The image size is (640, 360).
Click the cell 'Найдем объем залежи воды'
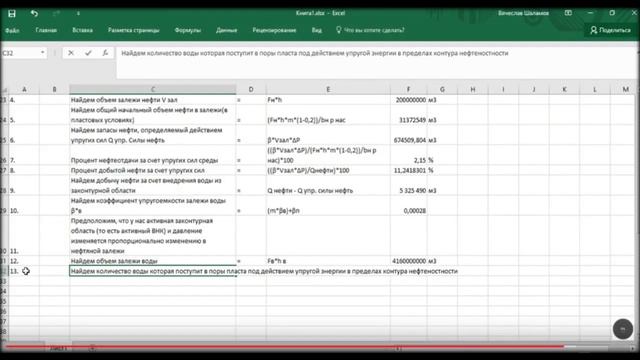tap(153, 261)
